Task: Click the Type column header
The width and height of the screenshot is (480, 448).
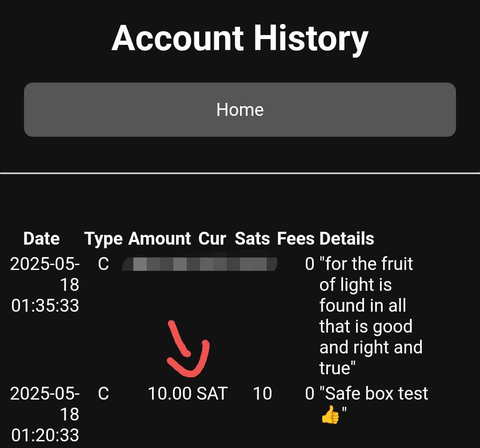Action: 103,239
